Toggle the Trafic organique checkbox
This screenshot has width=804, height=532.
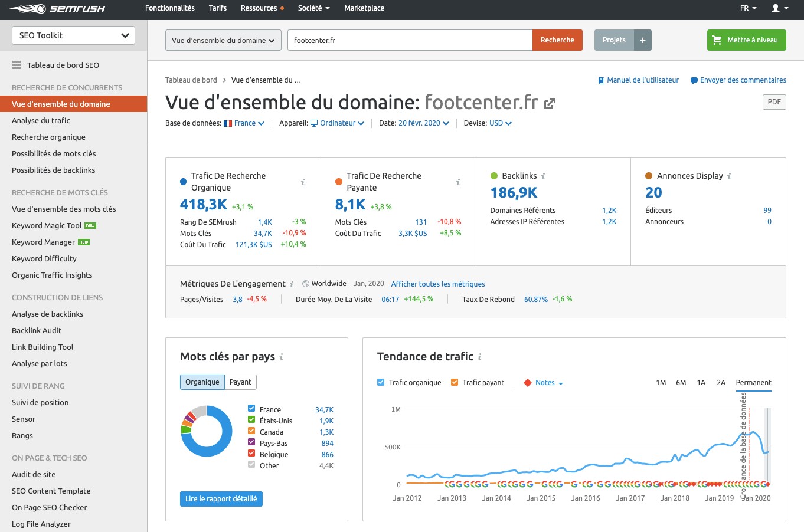pos(381,382)
